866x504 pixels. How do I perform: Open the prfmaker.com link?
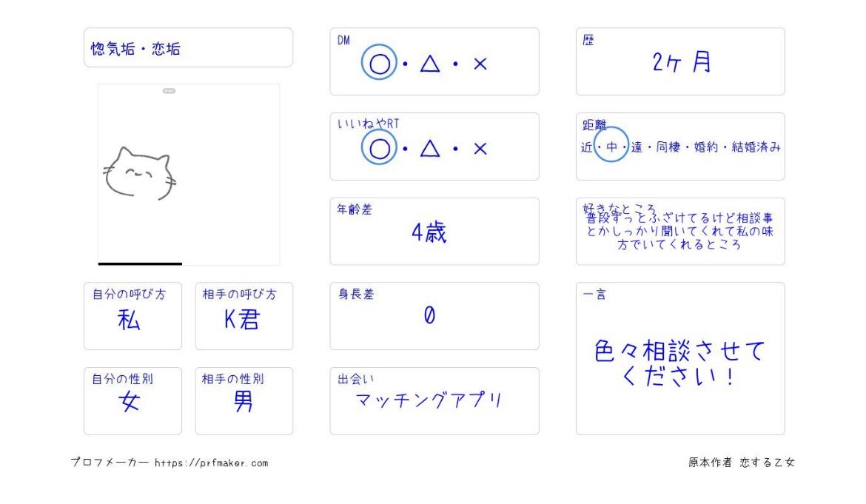click(212, 463)
